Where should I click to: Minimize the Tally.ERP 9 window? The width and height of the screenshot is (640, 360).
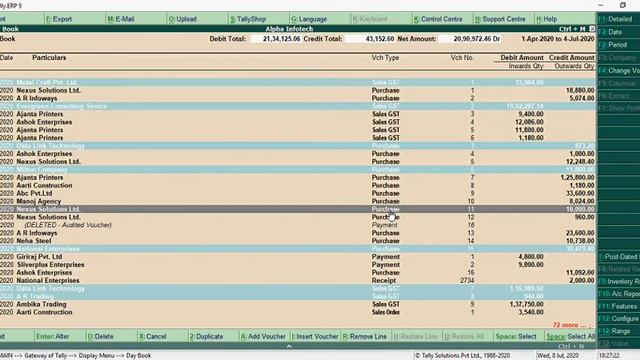coord(600,5)
